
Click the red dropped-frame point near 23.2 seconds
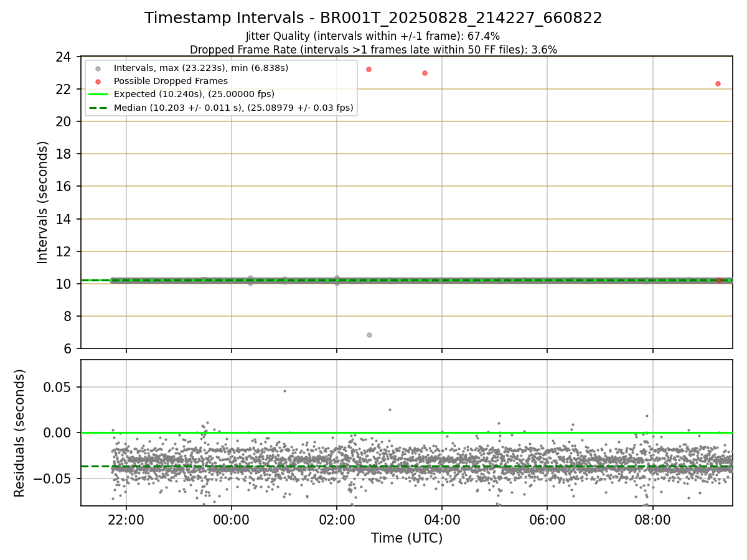369,69
